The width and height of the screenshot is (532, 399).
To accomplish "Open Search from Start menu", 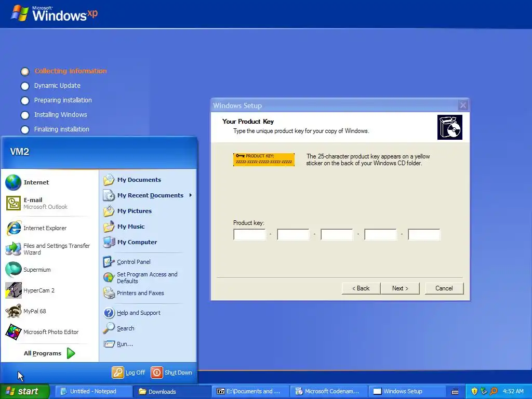I will [x=148, y=328].
